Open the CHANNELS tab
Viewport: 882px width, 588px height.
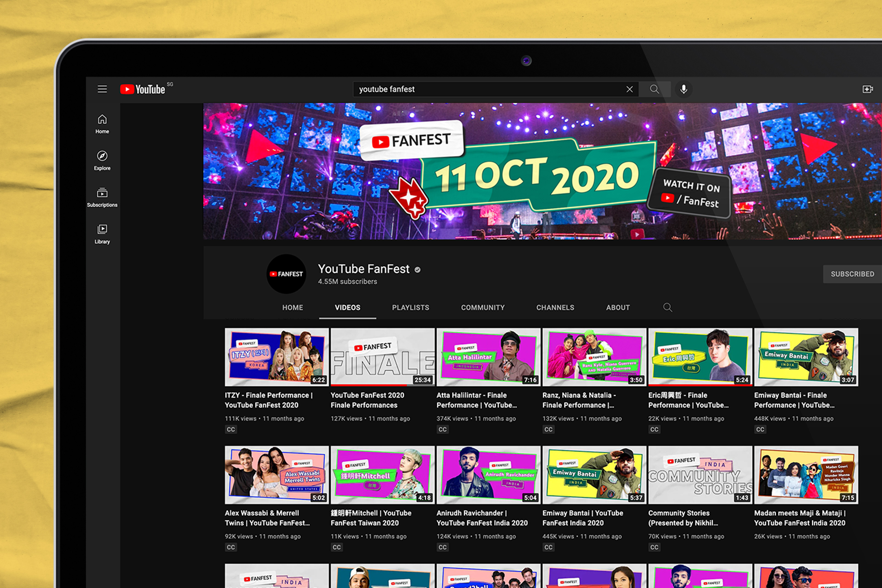coord(555,308)
